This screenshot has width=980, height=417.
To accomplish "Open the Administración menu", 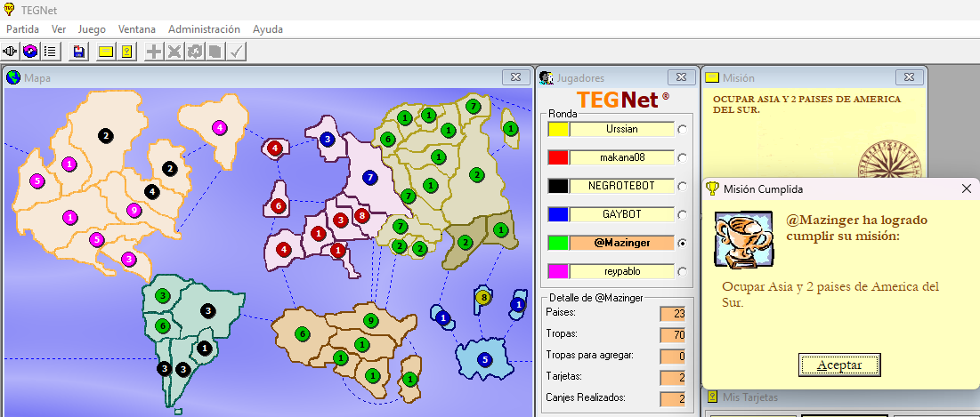I will [x=204, y=29].
